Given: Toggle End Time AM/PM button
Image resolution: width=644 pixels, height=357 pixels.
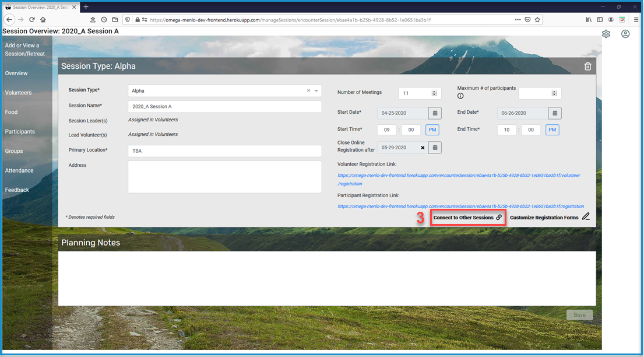Looking at the screenshot, I should point(552,130).
